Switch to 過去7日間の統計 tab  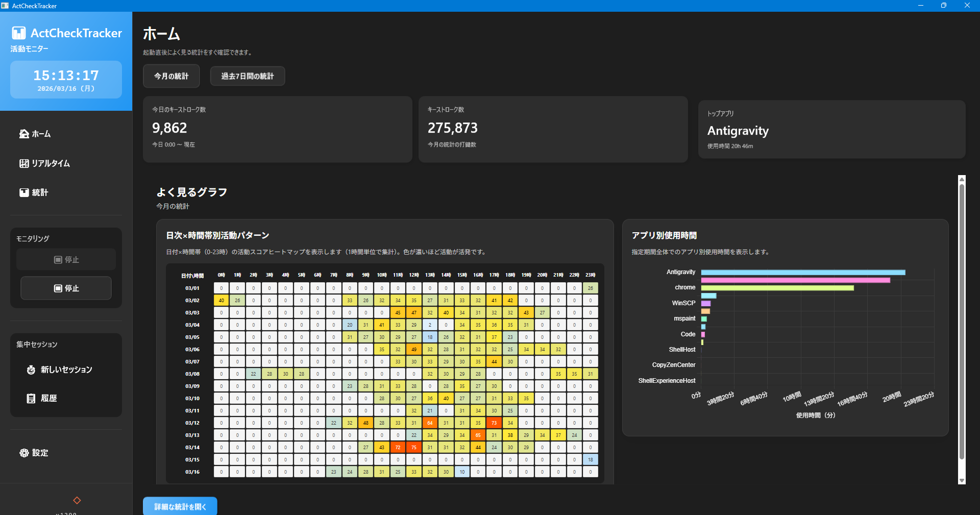click(247, 76)
